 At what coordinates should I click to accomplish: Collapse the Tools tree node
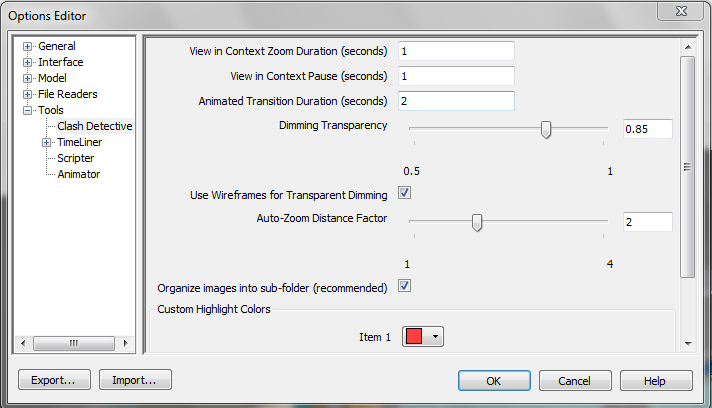[x=28, y=111]
